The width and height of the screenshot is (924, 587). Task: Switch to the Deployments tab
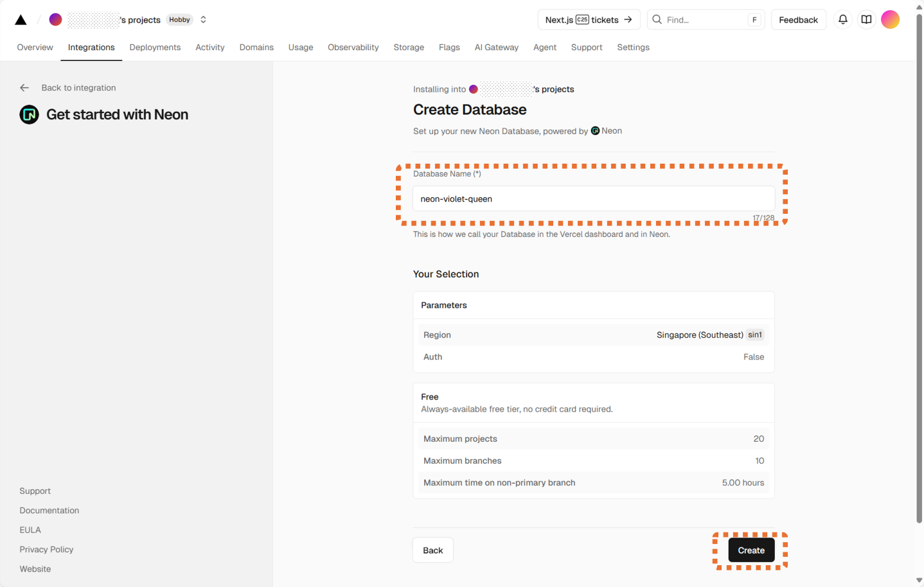pyautogui.click(x=155, y=48)
